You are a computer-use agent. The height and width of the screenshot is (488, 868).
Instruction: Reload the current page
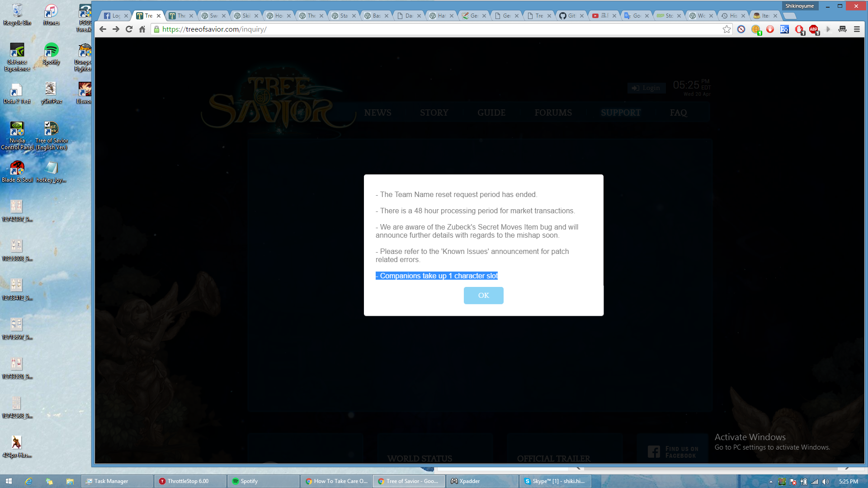129,29
